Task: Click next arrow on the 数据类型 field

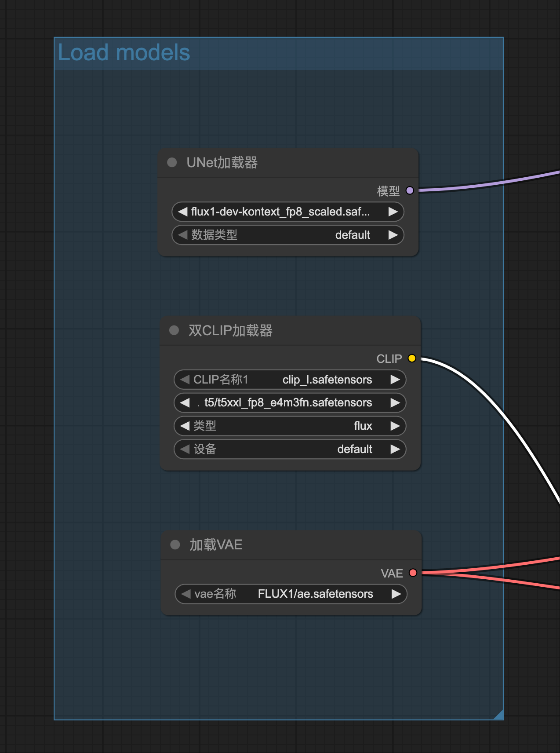Action: pos(393,235)
